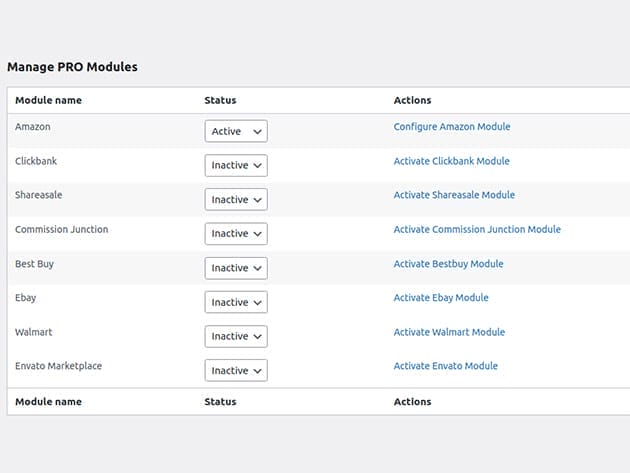Expand the Ebay status dropdown
The image size is (630, 473).
[x=236, y=302]
